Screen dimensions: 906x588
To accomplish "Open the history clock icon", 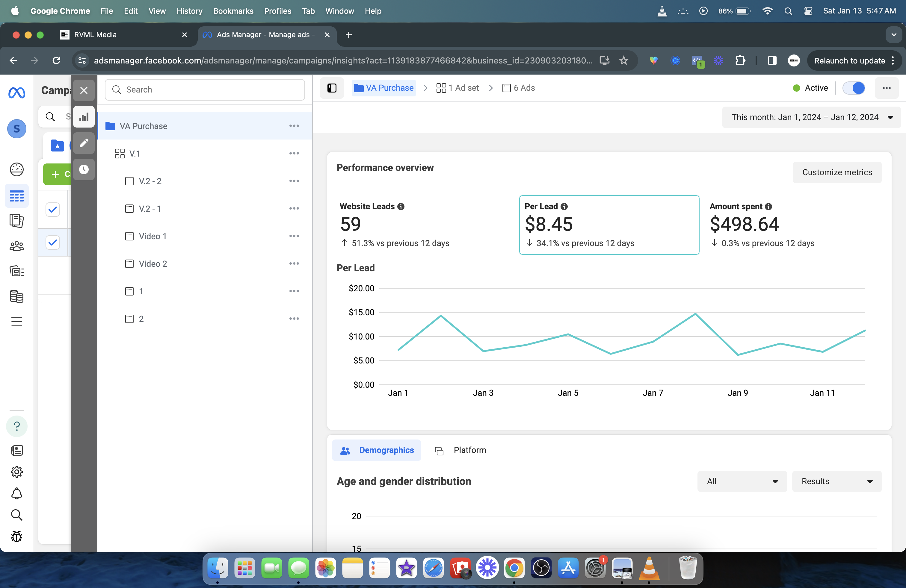I will (x=84, y=169).
